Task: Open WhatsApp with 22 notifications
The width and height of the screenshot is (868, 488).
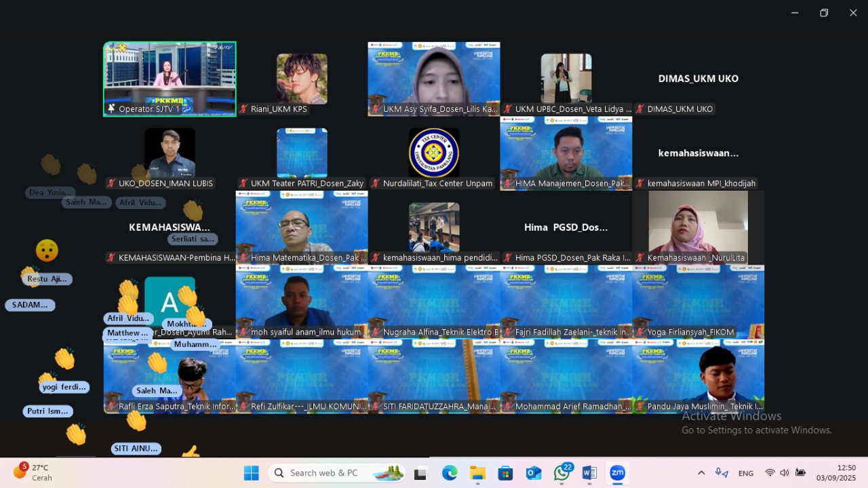Action: coord(562,473)
